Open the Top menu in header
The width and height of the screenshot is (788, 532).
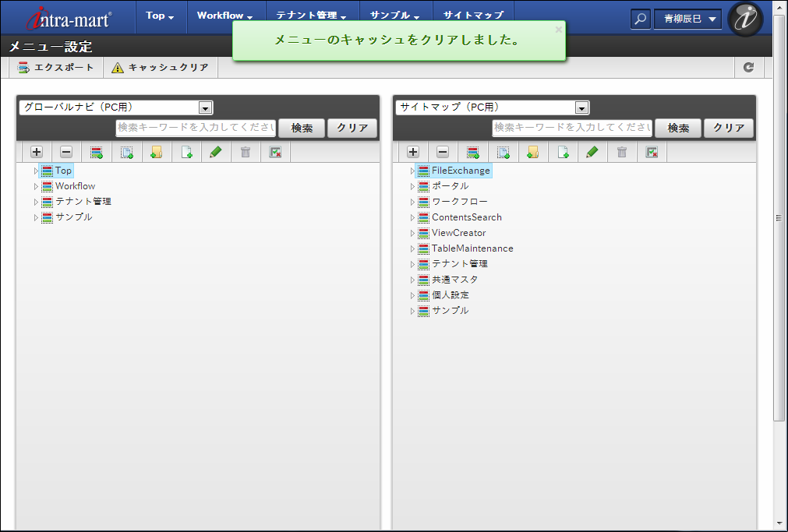tap(161, 16)
